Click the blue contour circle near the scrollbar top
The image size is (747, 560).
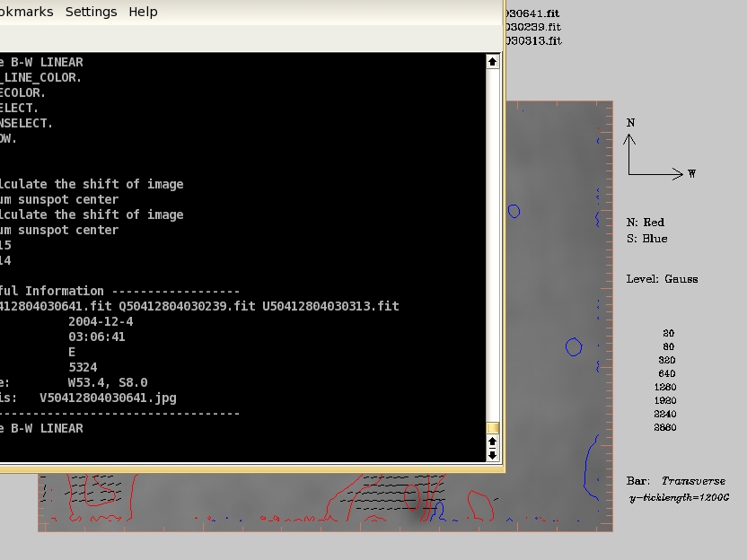[x=514, y=212]
